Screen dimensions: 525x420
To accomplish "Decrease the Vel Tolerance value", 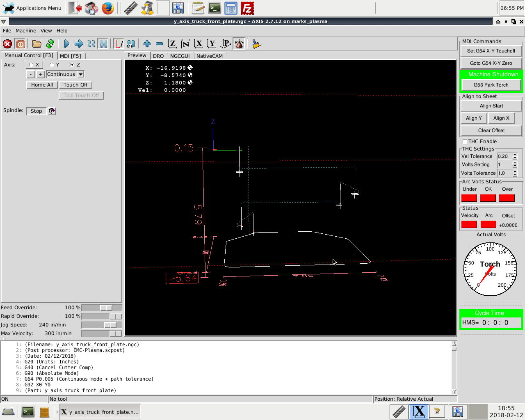I will click(x=515, y=158).
